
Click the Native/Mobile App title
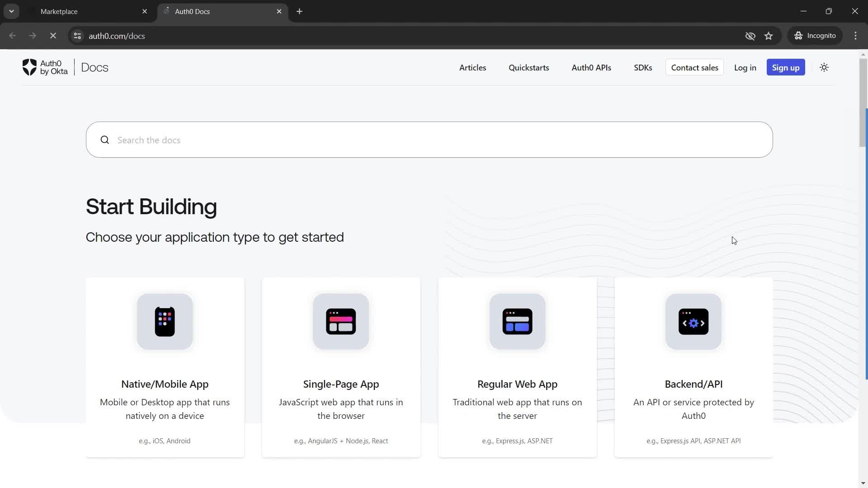tap(165, 384)
